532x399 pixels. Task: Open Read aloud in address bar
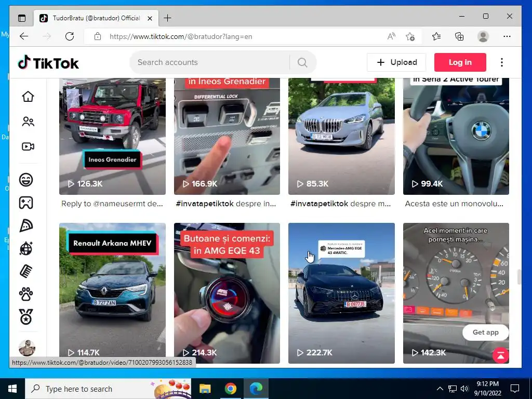391,36
